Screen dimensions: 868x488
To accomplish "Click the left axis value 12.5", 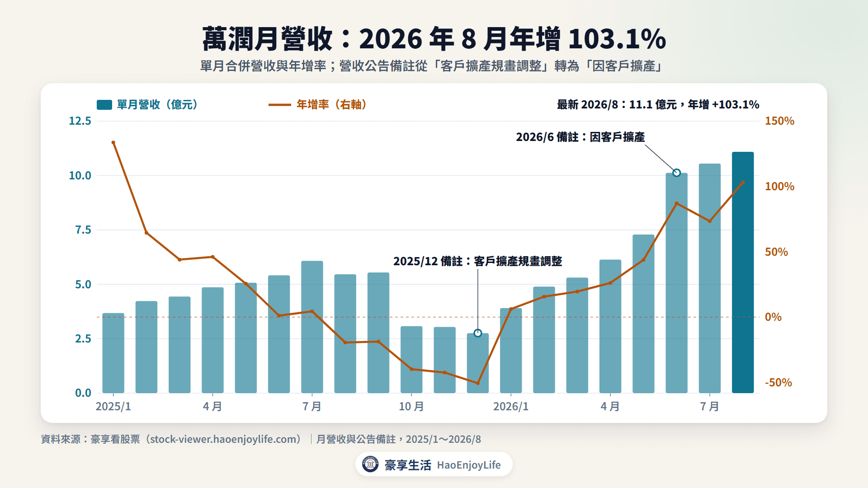I will click(x=80, y=121).
